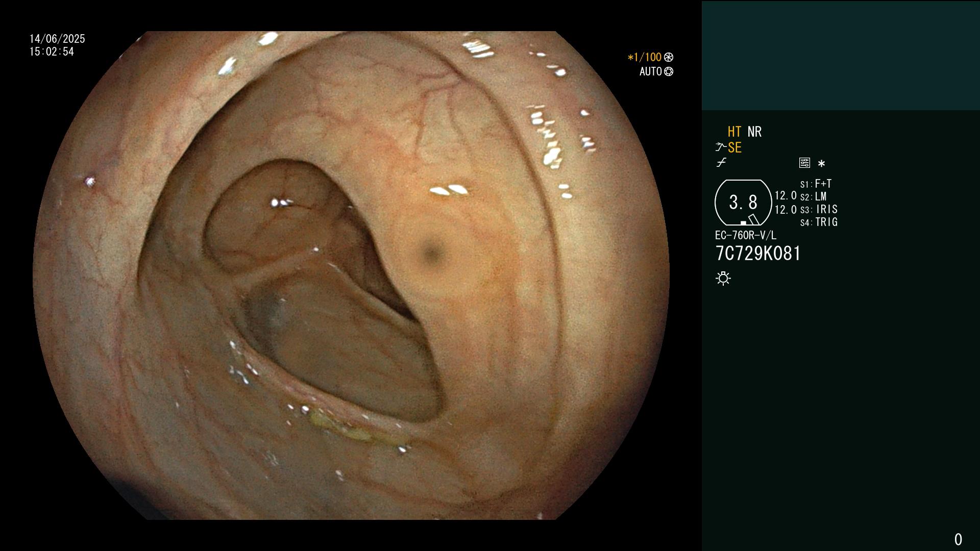The image size is (980, 551).
Task: Click the blank teal panel at top right
Action: (x=841, y=56)
